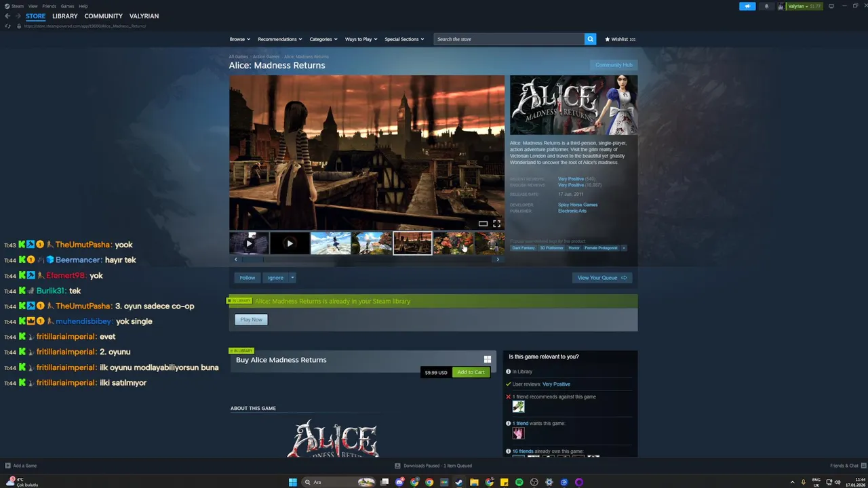Click the 3D Platformer tag
The width and height of the screenshot is (868, 488).
click(551, 248)
